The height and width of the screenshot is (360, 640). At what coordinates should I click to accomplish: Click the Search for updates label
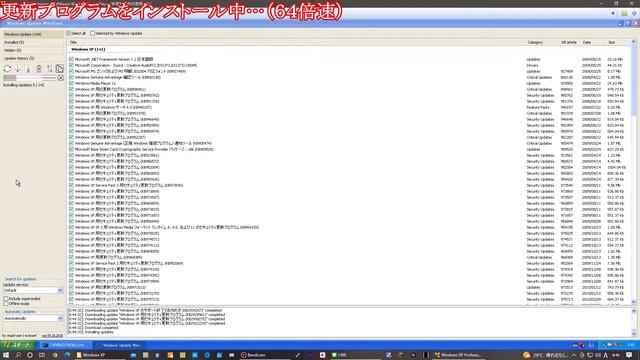20,279
